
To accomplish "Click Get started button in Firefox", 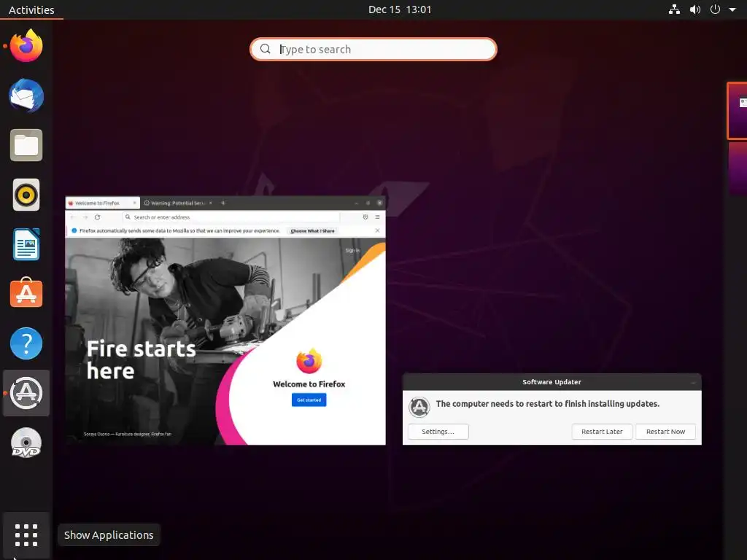I will tap(309, 400).
